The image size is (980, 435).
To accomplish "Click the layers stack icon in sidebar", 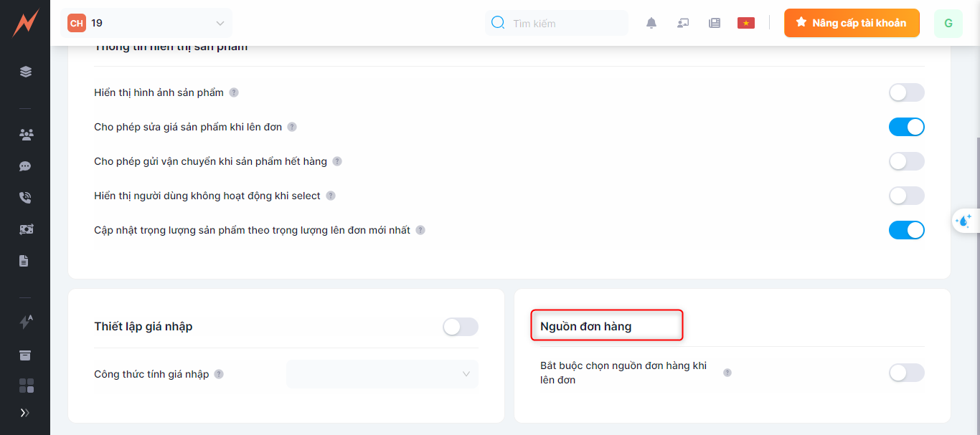I will tap(26, 72).
